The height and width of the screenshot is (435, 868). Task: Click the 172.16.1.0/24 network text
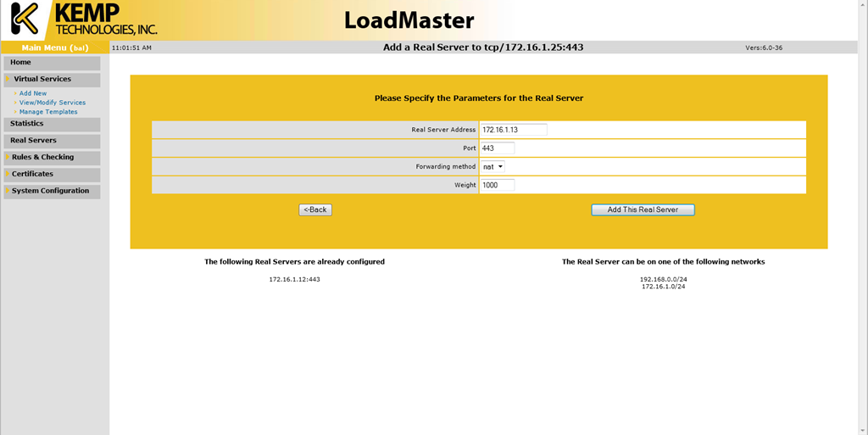[663, 287]
